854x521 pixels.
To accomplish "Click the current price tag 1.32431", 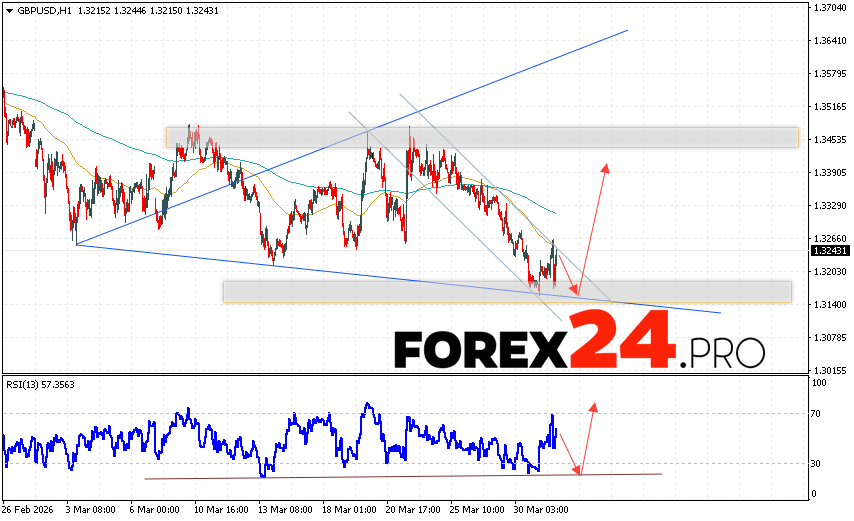I will tap(831, 250).
